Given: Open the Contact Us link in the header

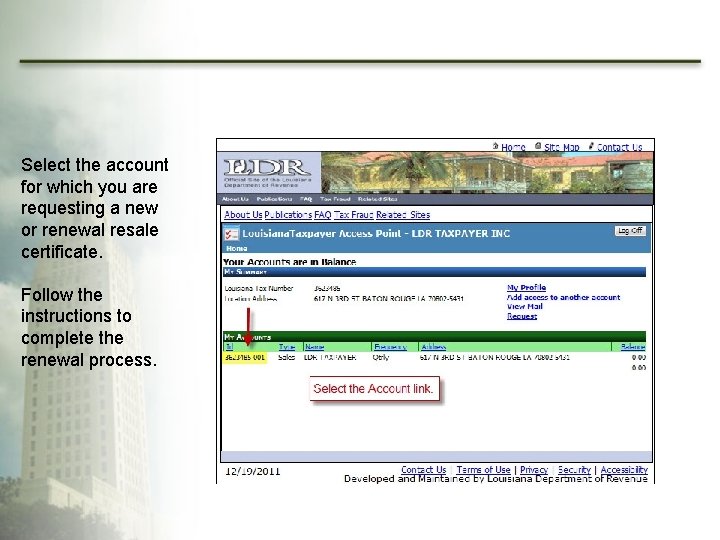Looking at the screenshot, I should [619, 147].
